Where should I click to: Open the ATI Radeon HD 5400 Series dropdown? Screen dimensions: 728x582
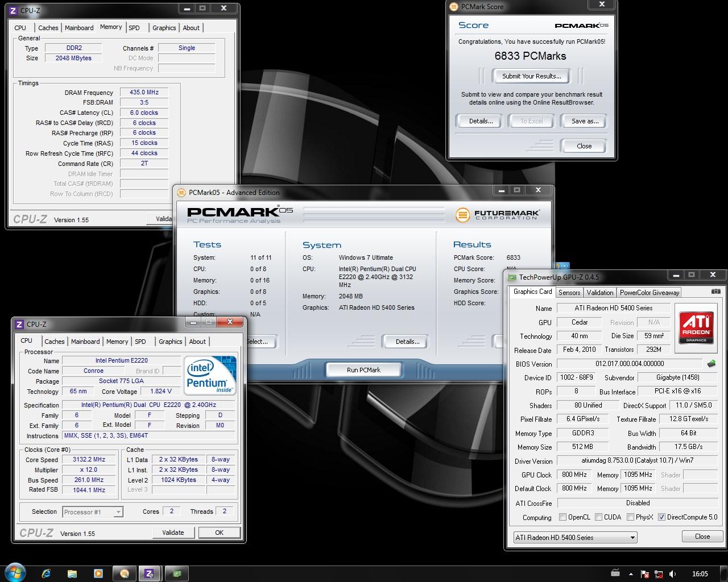(575, 537)
